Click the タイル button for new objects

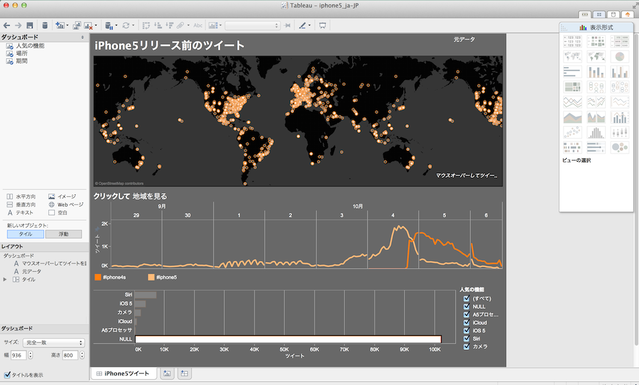pyautogui.click(x=25, y=234)
